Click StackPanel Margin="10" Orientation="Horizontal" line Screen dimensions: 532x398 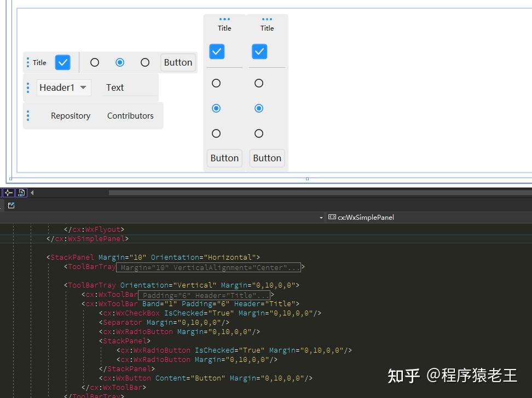tap(153, 257)
